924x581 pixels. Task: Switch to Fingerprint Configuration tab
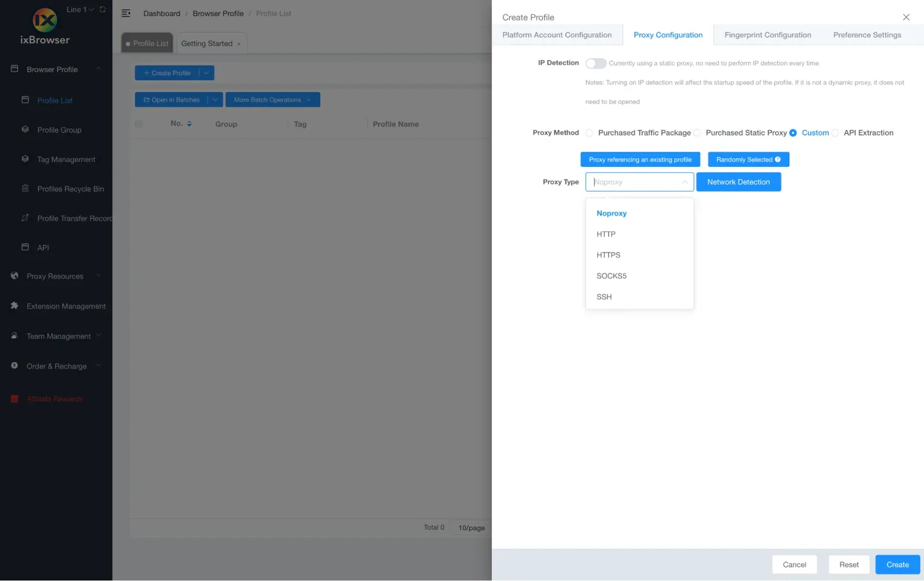pos(767,35)
